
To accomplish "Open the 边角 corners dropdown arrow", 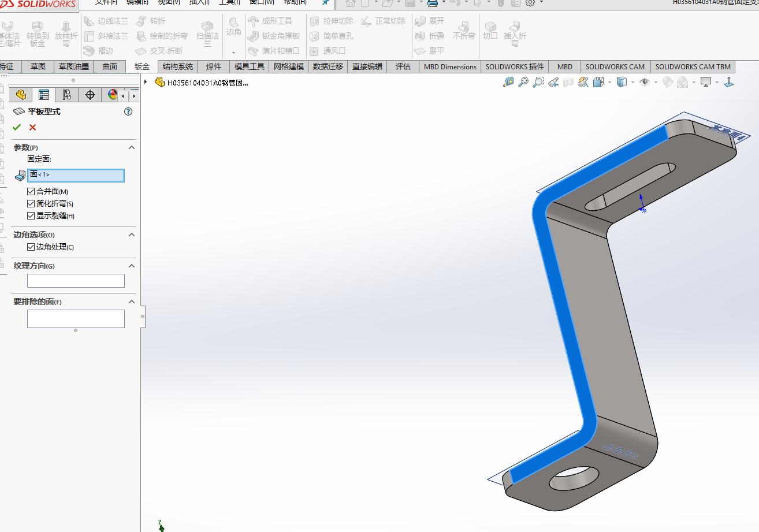I will (x=233, y=53).
